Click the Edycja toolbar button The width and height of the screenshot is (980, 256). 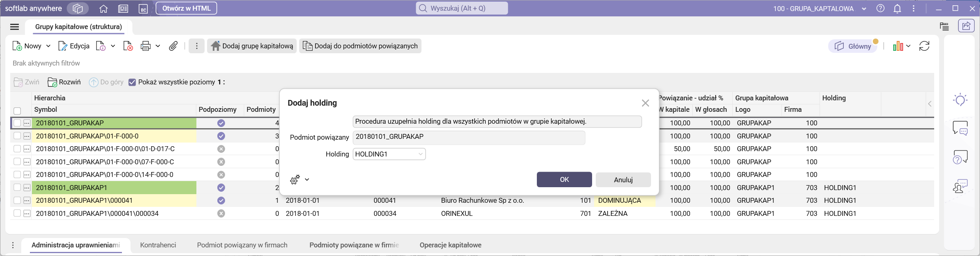(74, 46)
